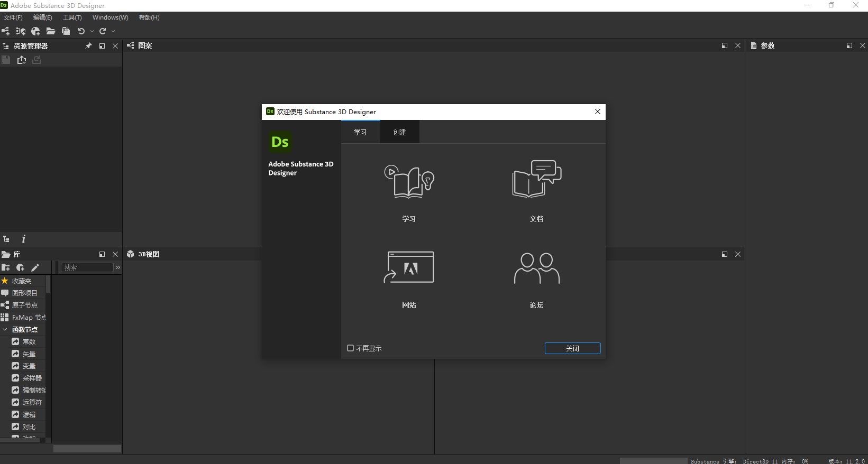Open the undo history dropdown arrow
The height and width of the screenshot is (464, 868).
coord(92,32)
